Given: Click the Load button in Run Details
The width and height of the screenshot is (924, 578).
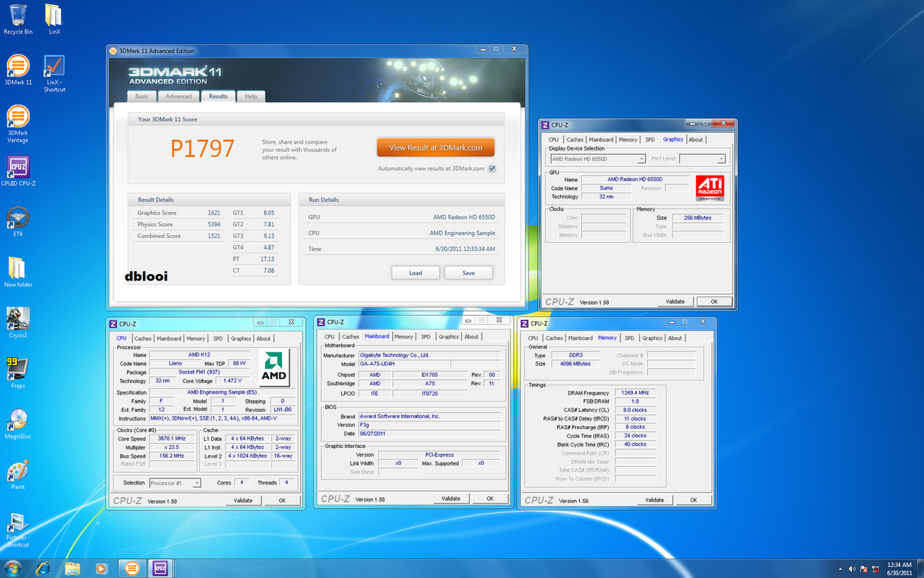Looking at the screenshot, I should pyautogui.click(x=415, y=273).
